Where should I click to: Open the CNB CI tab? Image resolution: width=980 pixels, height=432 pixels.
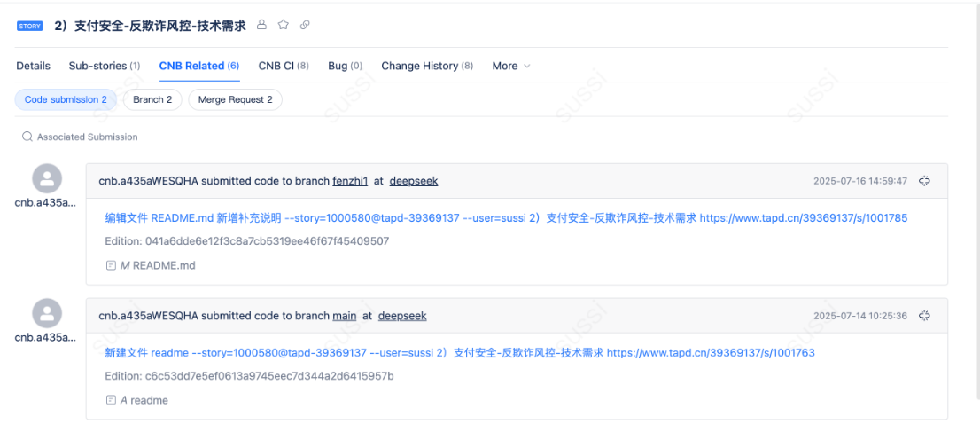tap(284, 66)
